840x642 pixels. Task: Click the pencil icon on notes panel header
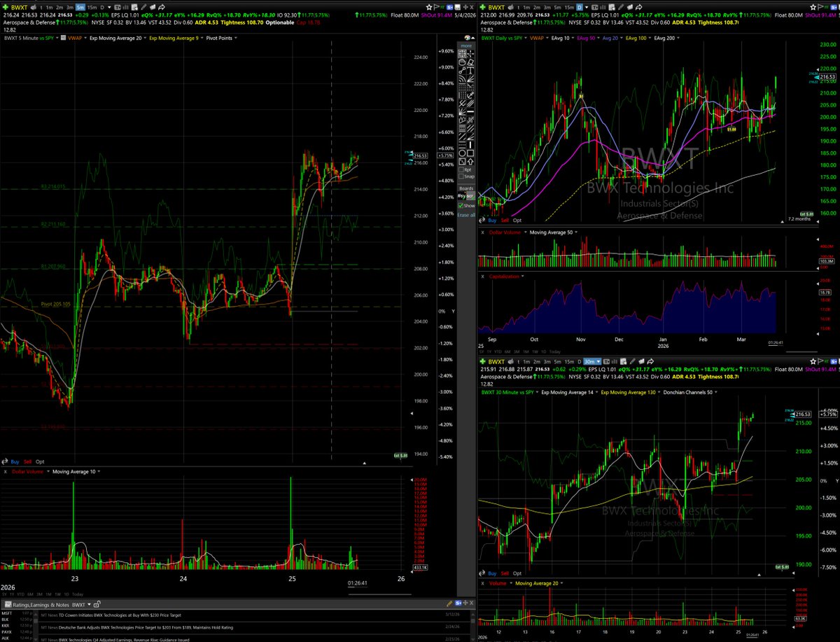[x=450, y=603]
